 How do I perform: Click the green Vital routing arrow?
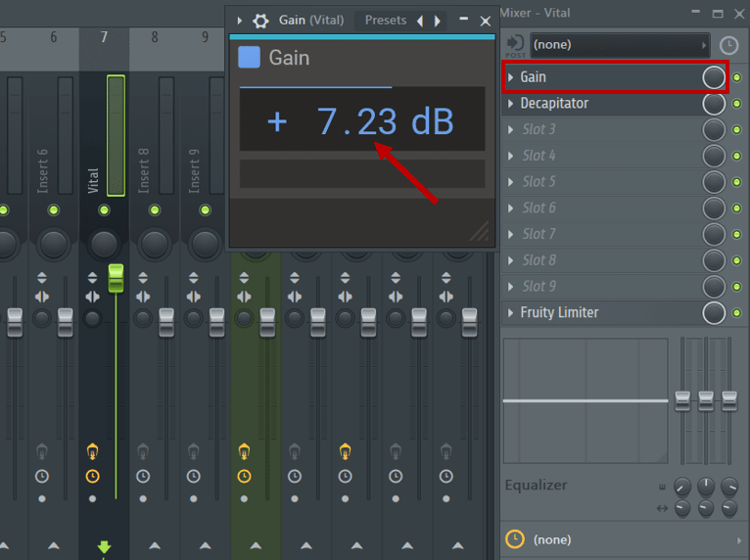104,546
